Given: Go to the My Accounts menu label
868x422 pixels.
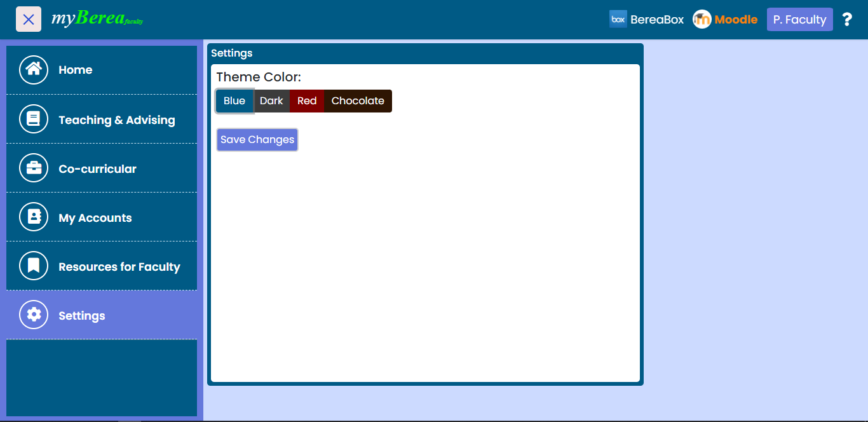Looking at the screenshot, I should pyautogui.click(x=95, y=218).
